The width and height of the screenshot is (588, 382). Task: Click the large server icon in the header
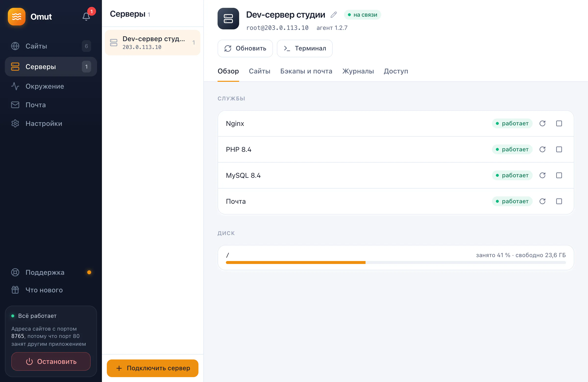pyautogui.click(x=228, y=19)
